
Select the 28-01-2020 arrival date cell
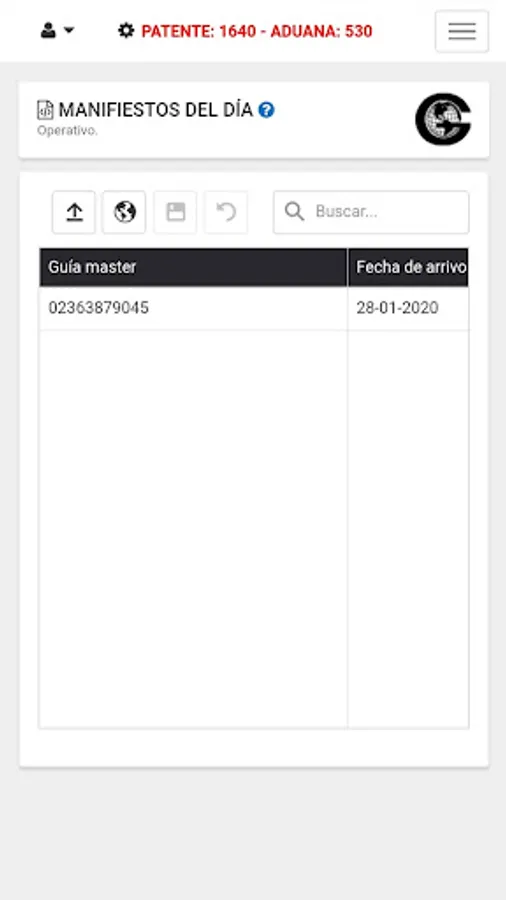408,308
